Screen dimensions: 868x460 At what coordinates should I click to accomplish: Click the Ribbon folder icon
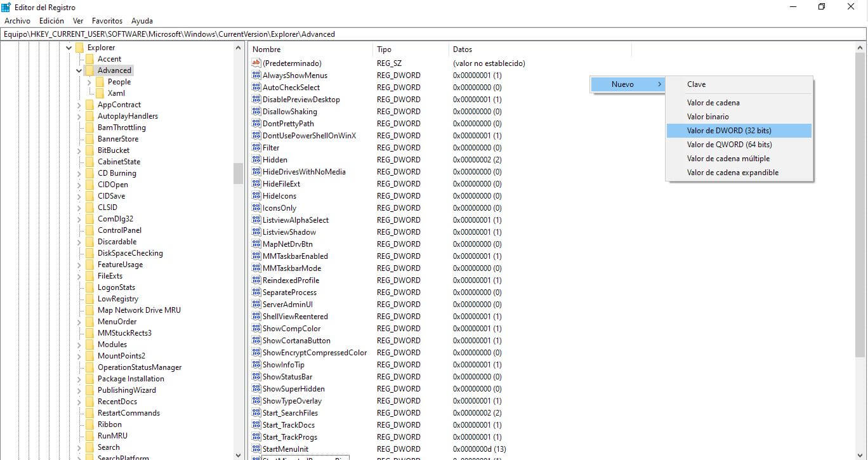pos(89,424)
